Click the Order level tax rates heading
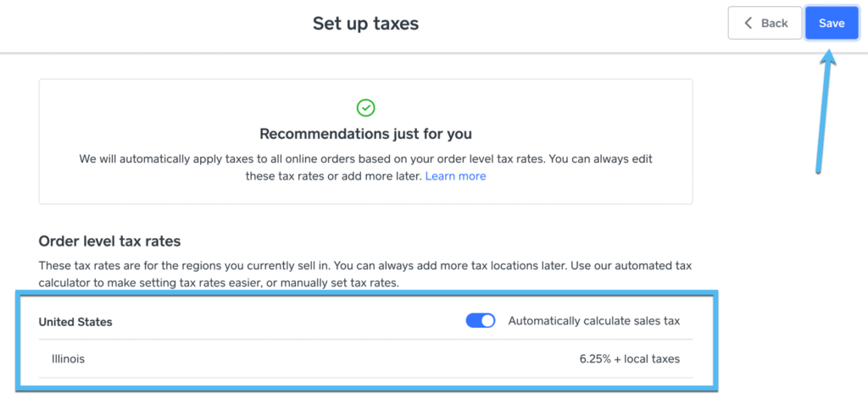This screenshot has height=415, width=868. 109,241
